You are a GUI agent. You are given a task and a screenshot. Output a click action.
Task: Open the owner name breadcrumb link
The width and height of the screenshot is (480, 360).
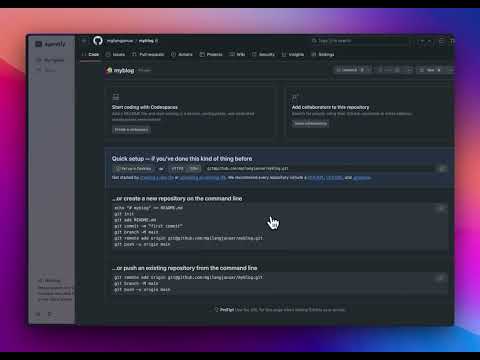click(x=120, y=41)
